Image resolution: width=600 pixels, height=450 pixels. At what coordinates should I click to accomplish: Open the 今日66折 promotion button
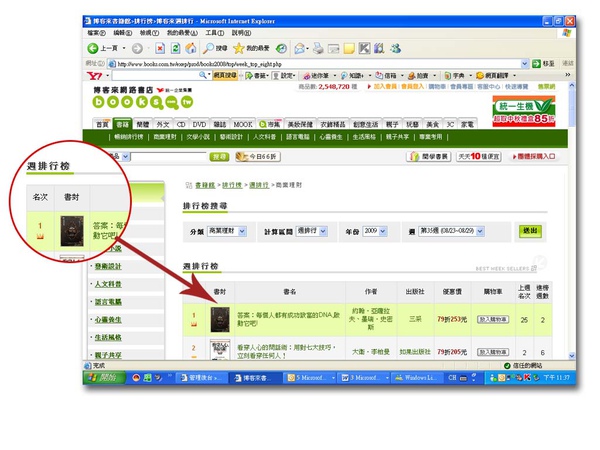pyautogui.click(x=258, y=157)
